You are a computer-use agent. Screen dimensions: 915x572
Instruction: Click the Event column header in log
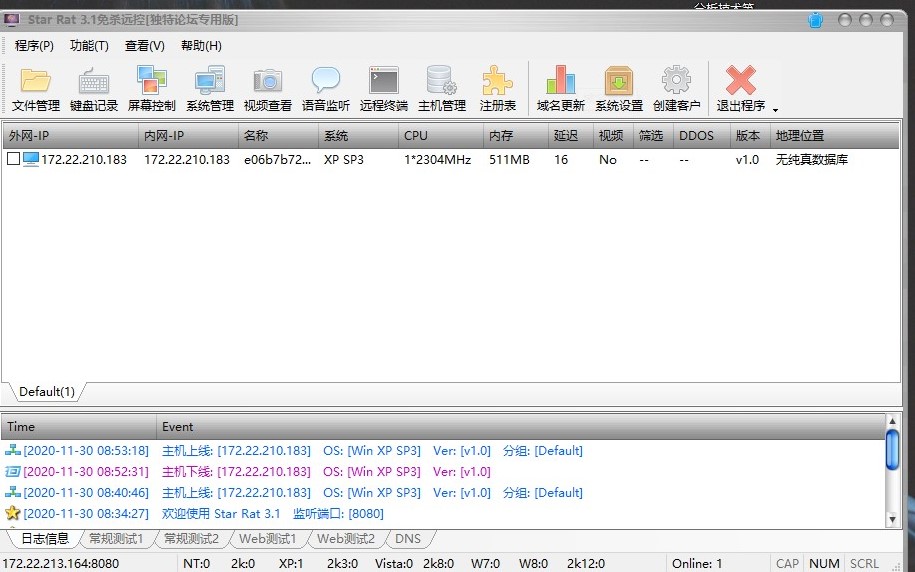521,427
